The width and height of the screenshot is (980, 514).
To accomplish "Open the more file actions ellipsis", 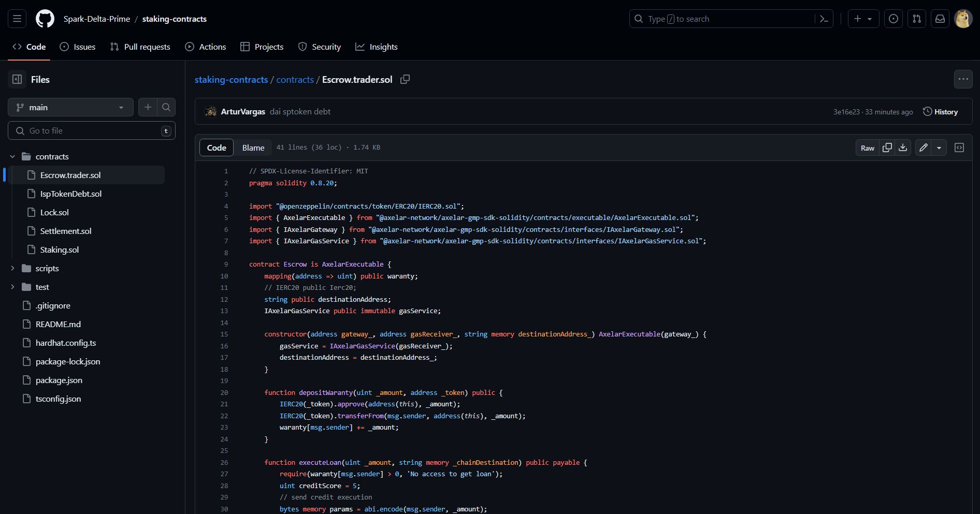I will 963,79.
